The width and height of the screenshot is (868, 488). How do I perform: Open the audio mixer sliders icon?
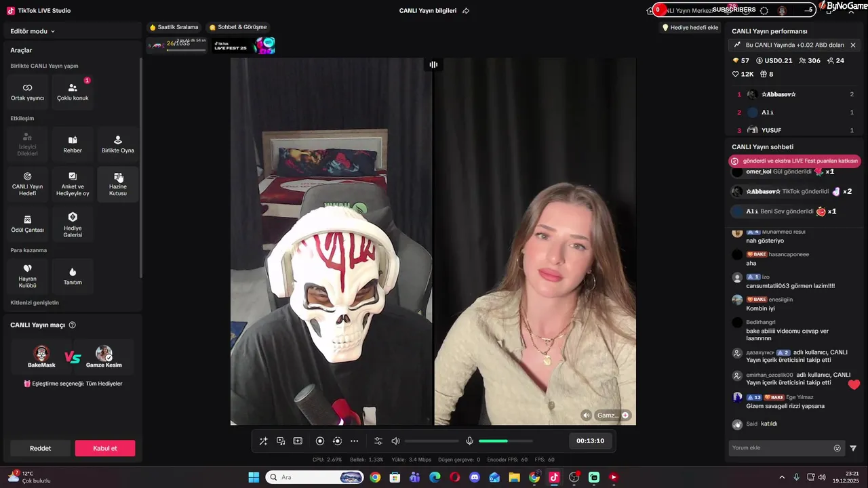point(378,441)
